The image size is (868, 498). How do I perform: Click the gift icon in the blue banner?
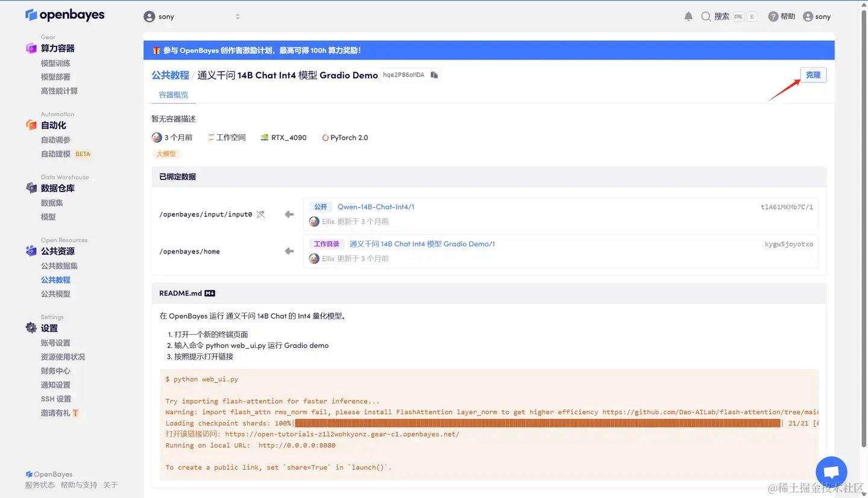tap(156, 51)
